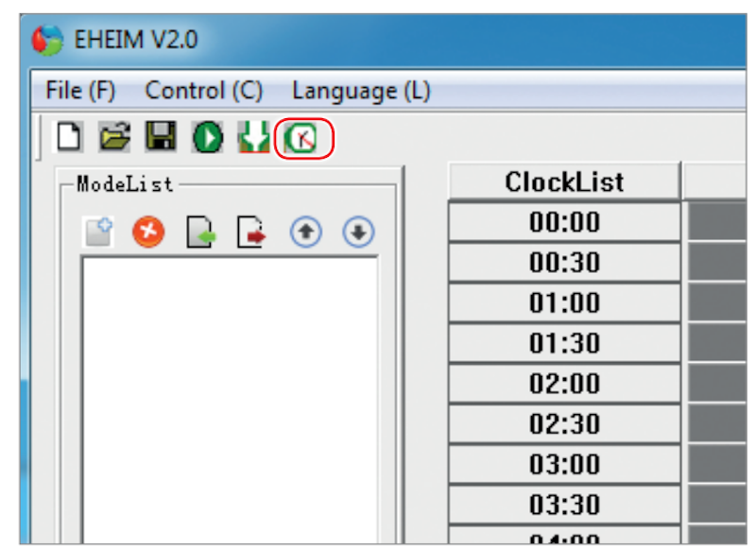
Task: Click the EHEIM application logo in the title bar
Action: point(47,40)
